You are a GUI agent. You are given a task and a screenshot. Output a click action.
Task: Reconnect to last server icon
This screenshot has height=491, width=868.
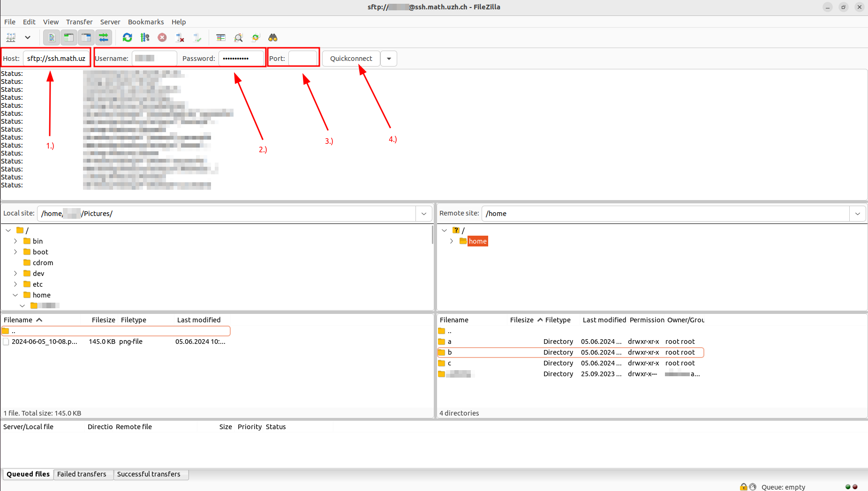point(197,37)
